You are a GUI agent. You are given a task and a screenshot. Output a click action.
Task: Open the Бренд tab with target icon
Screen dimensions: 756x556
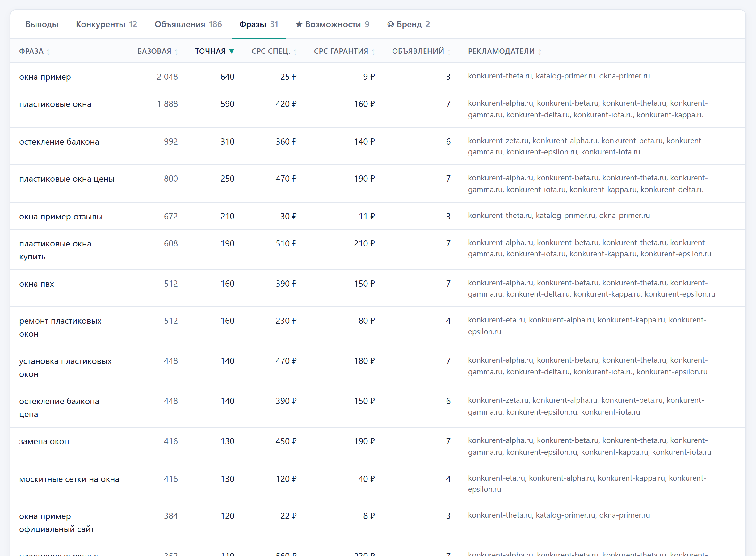coord(409,24)
